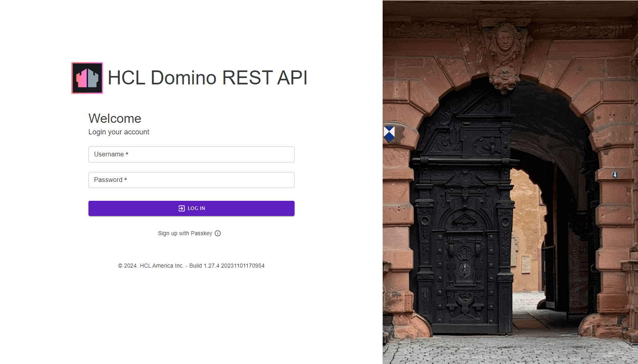
Task: Click the Welcome heading text
Action: [x=115, y=118]
